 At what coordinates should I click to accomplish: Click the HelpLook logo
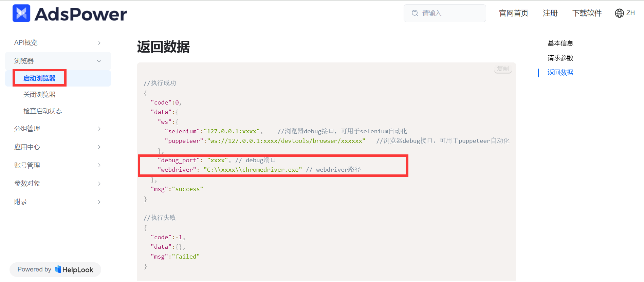[74, 269]
